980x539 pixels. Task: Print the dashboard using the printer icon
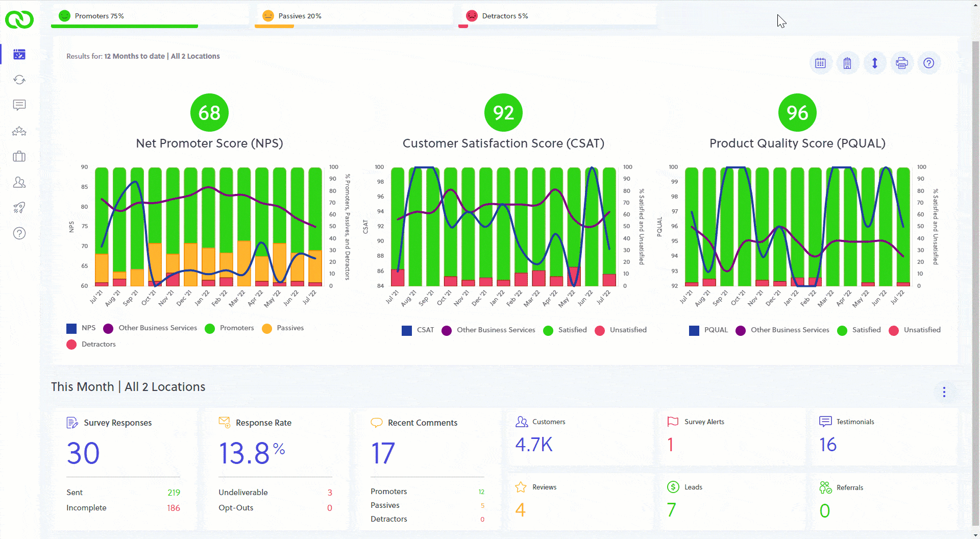pos(902,63)
